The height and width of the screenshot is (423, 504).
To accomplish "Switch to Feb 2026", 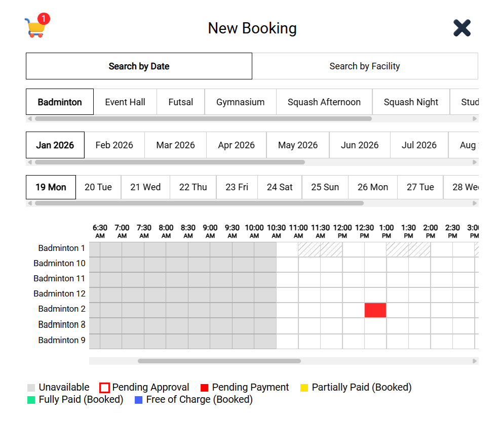I will [x=114, y=145].
